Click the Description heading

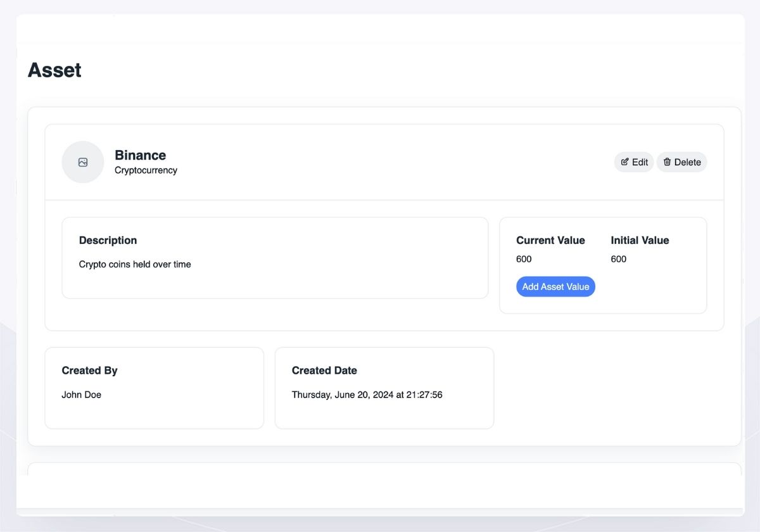click(108, 240)
